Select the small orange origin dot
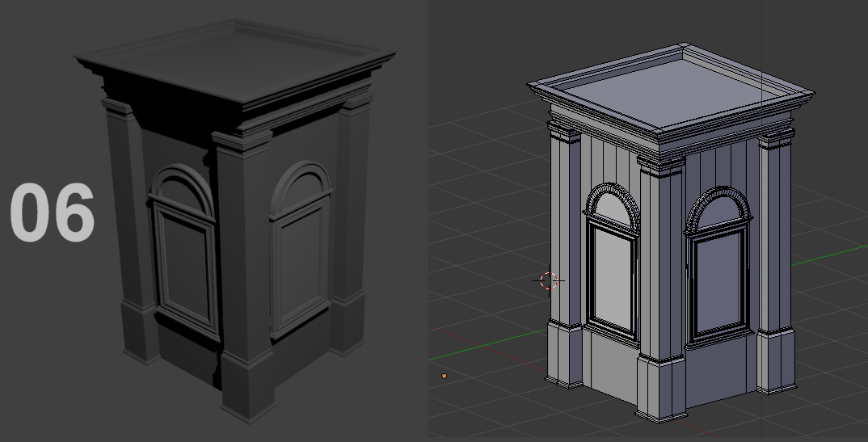 (444, 377)
